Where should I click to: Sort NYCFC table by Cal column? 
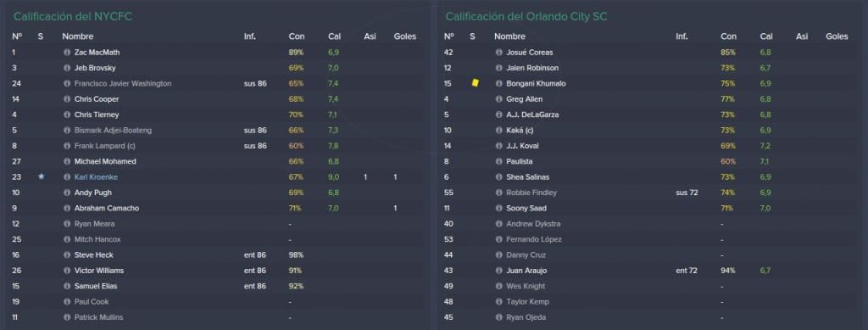pyautogui.click(x=334, y=36)
